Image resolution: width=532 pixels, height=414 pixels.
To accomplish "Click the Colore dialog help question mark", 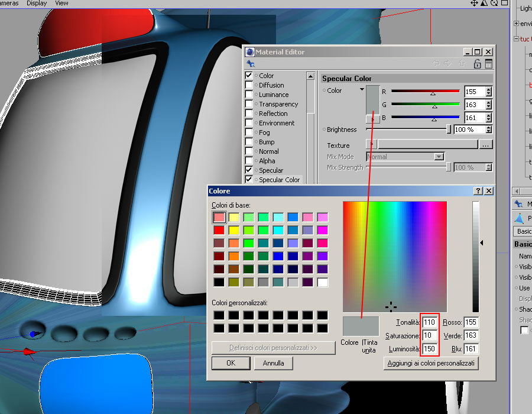I will (478, 191).
